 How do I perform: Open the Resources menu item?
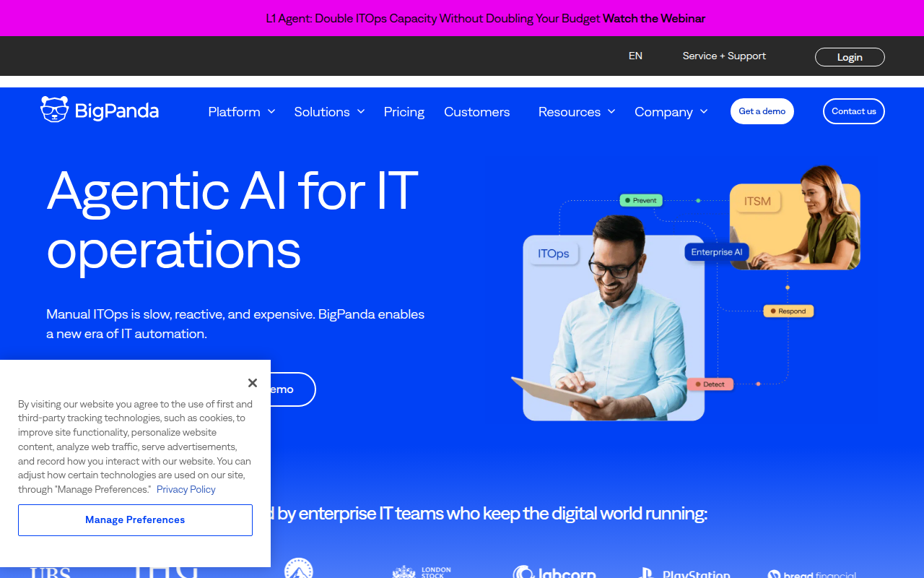point(570,112)
